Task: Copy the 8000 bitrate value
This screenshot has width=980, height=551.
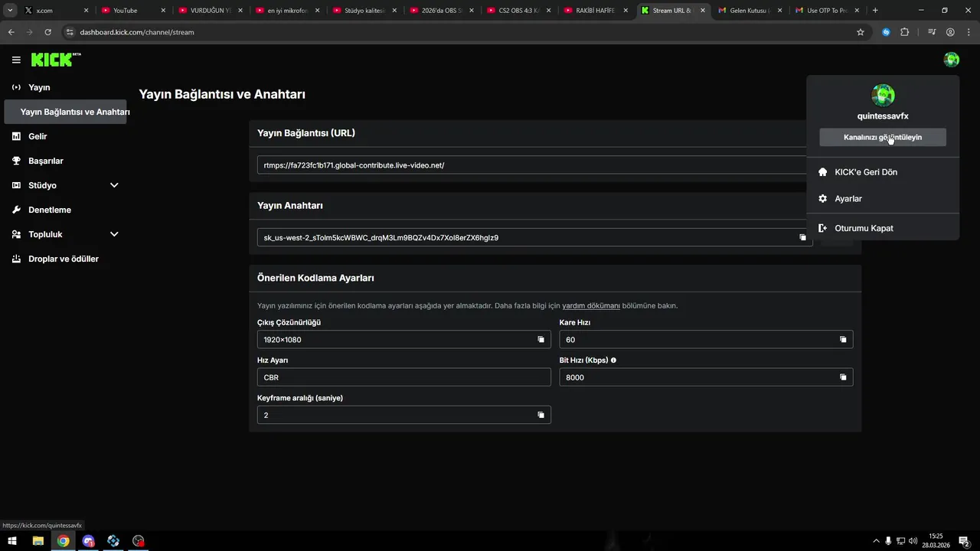Action: (843, 377)
